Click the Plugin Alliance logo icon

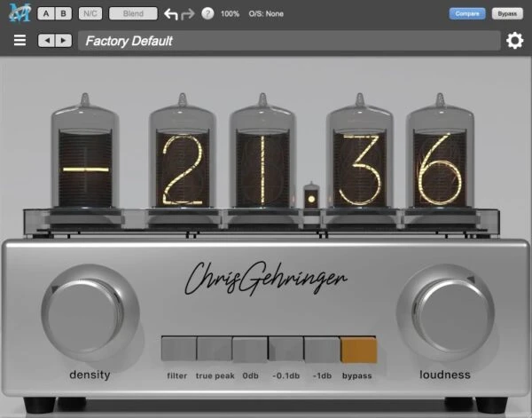pyautogui.click(x=17, y=13)
